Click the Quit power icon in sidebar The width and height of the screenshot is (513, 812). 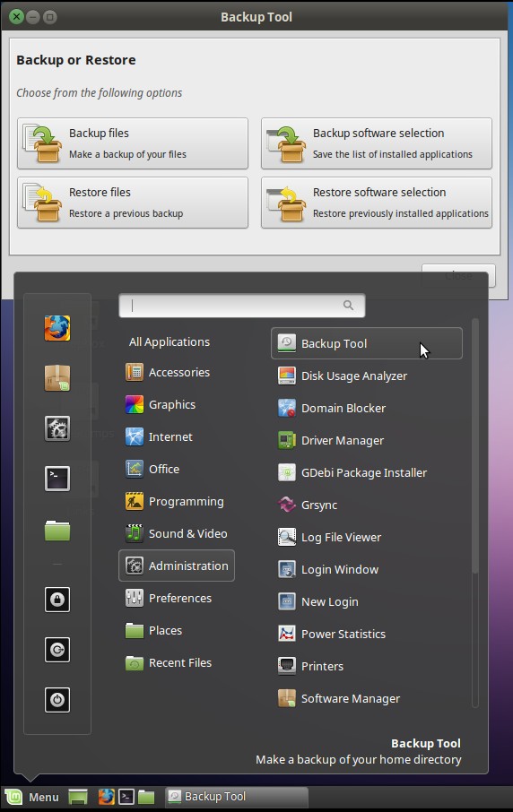coord(57,700)
